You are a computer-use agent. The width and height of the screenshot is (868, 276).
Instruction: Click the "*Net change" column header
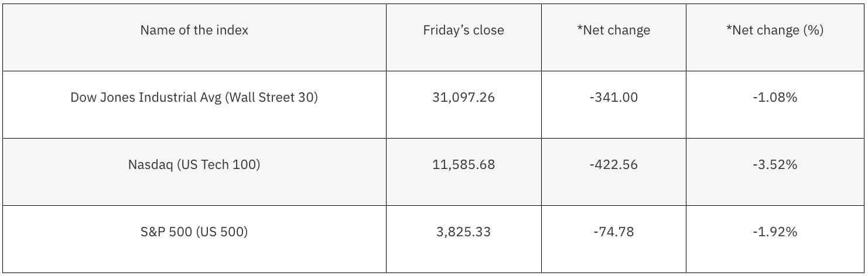tap(613, 30)
